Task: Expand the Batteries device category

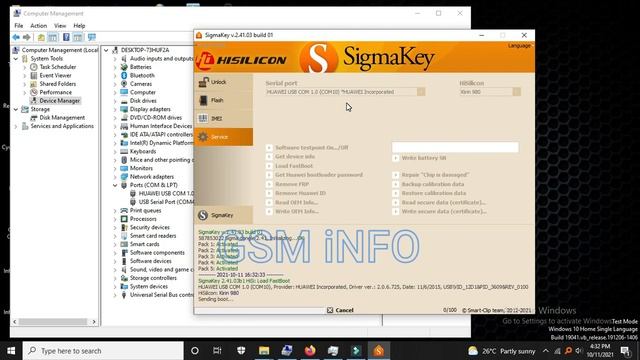Action: point(115,67)
